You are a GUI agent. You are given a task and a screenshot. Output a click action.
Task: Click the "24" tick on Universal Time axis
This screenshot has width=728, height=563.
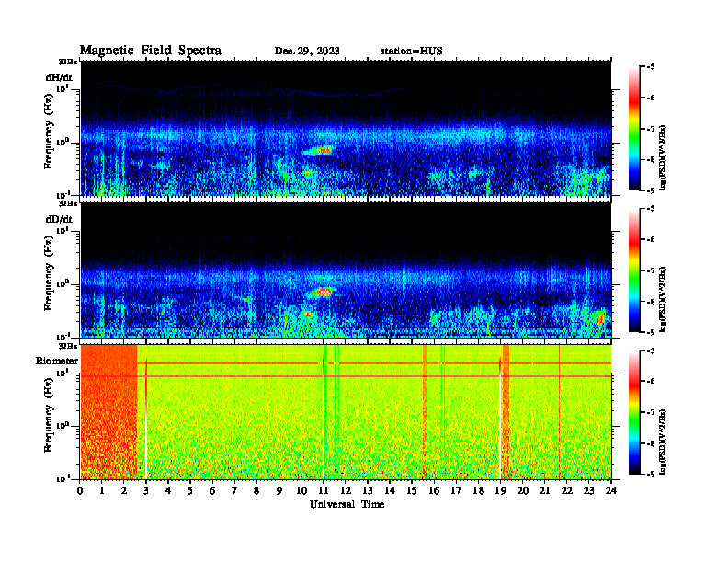611,491
